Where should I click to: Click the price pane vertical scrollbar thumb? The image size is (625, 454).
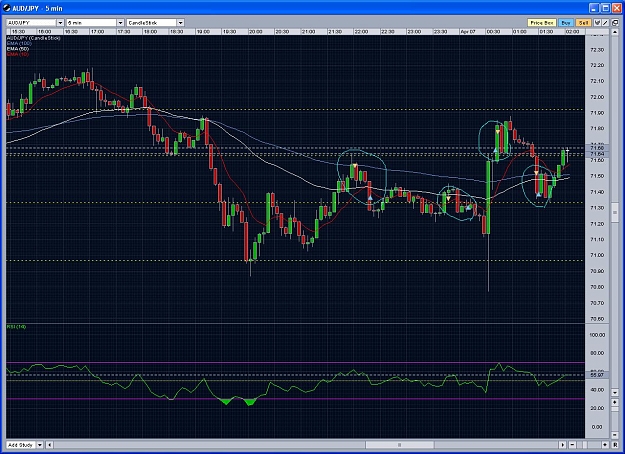click(615, 212)
